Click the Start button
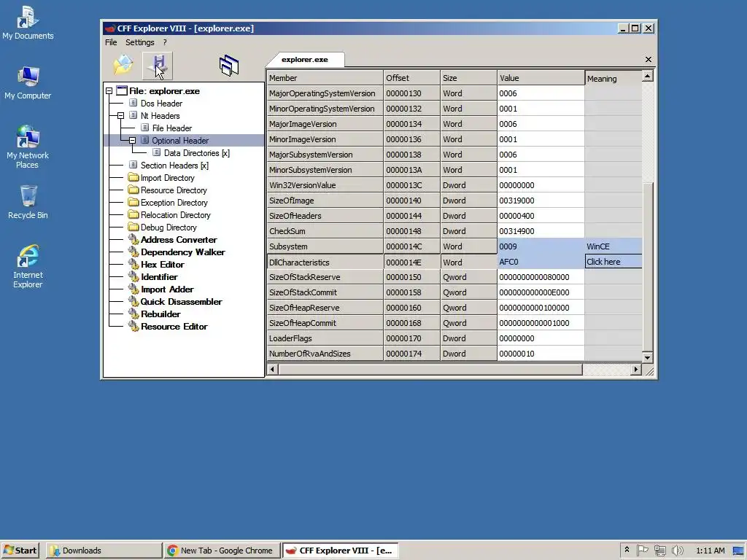Image resolution: width=747 pixels, height=560 pixels. point(20,551)
